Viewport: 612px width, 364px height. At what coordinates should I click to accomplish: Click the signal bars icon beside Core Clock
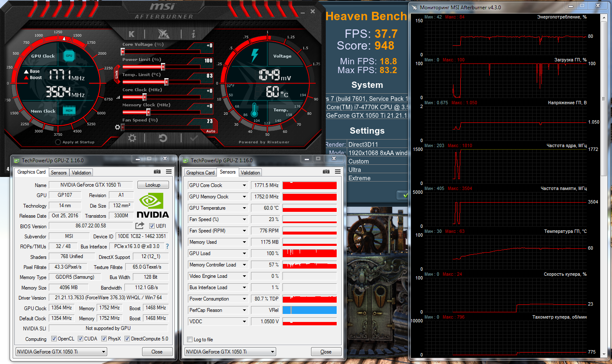[x=118, y=97]
